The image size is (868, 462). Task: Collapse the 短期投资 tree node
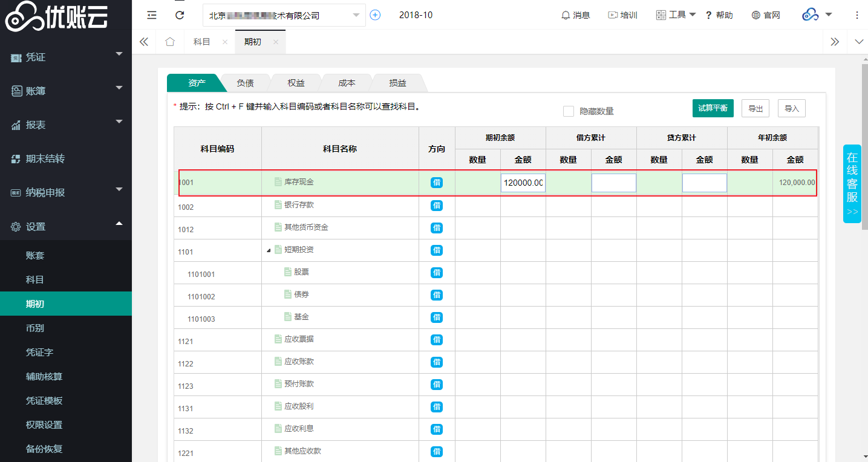[x=269, y=250]
